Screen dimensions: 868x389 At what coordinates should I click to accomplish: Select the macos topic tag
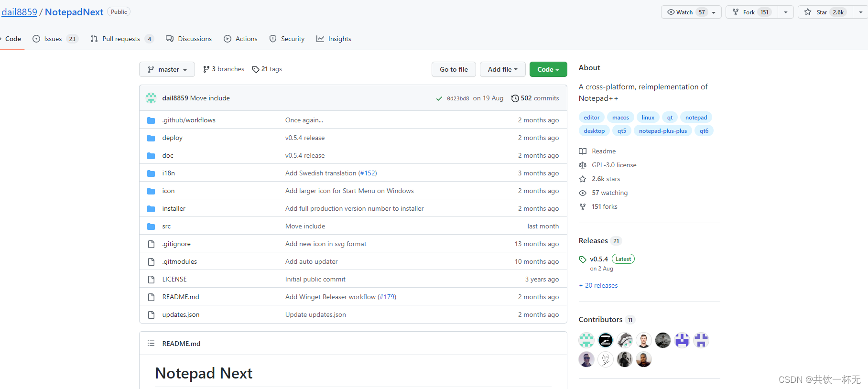620,118
